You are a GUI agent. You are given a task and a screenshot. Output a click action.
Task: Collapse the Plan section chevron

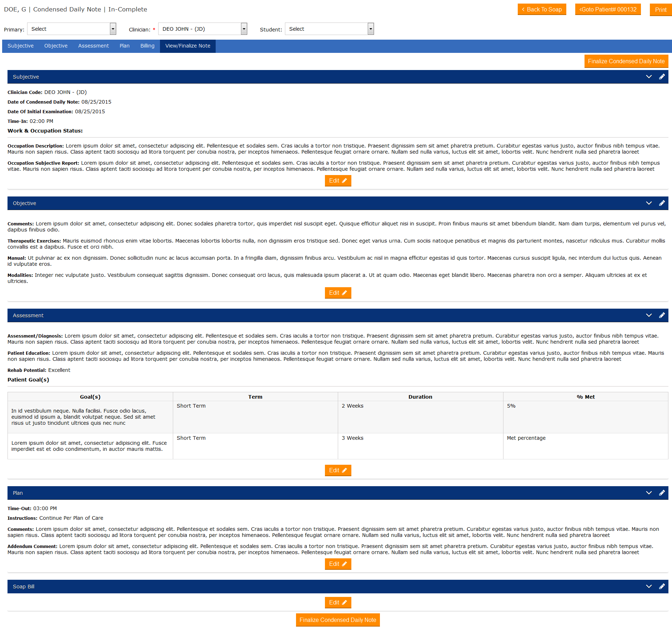649,493
